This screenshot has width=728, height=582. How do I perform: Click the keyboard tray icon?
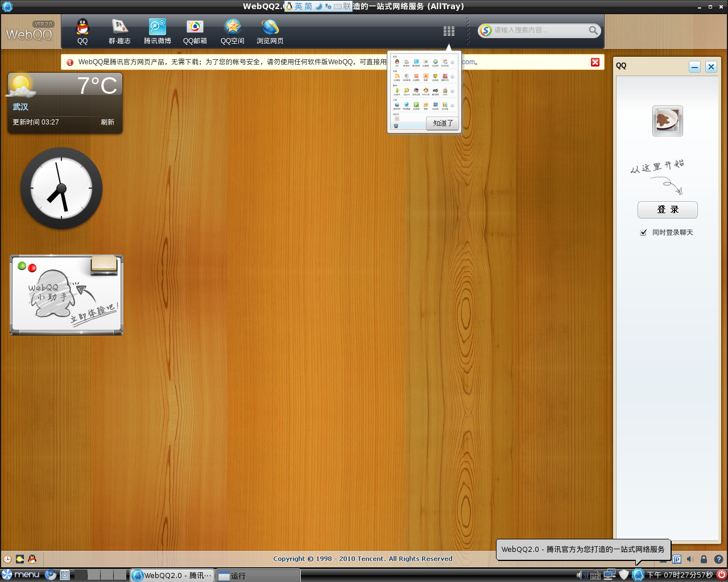pyautogui.click(x=595, y=575)
